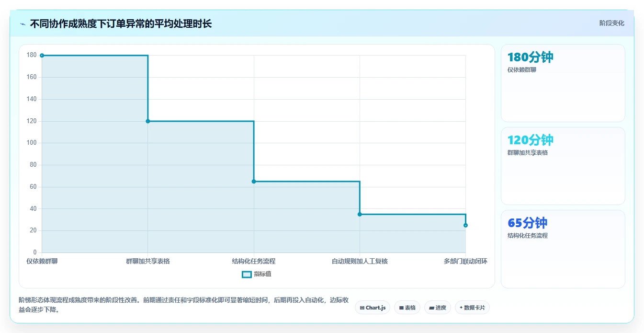Click the description paragraph starting with 阶梯形态
Viewport: 644px width, 333px height.
183,305
